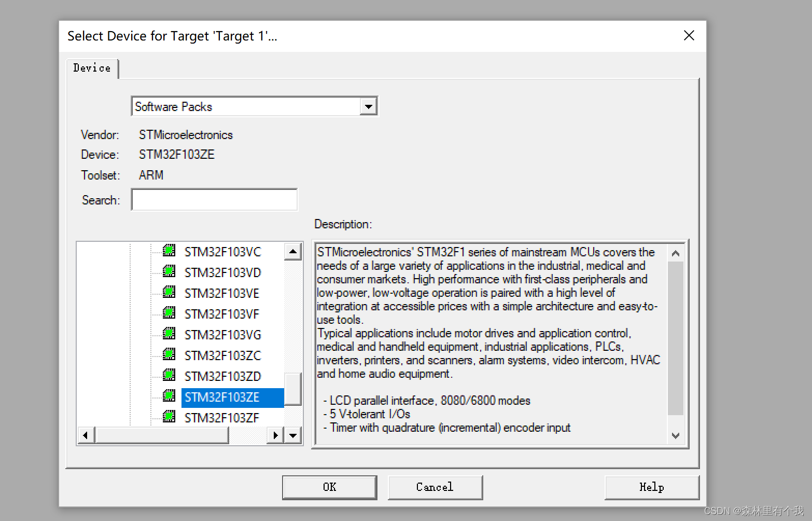Click the device list scroll down arrow

coord(293,435)
